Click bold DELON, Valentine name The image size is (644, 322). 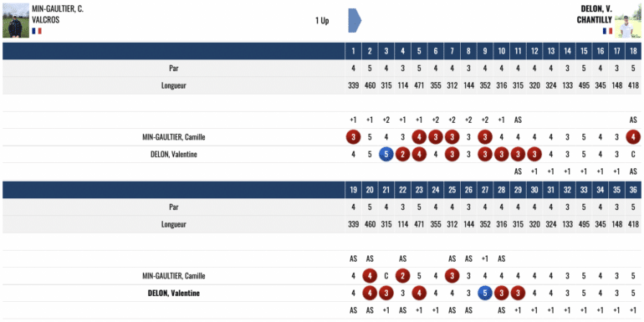[173, 294]
